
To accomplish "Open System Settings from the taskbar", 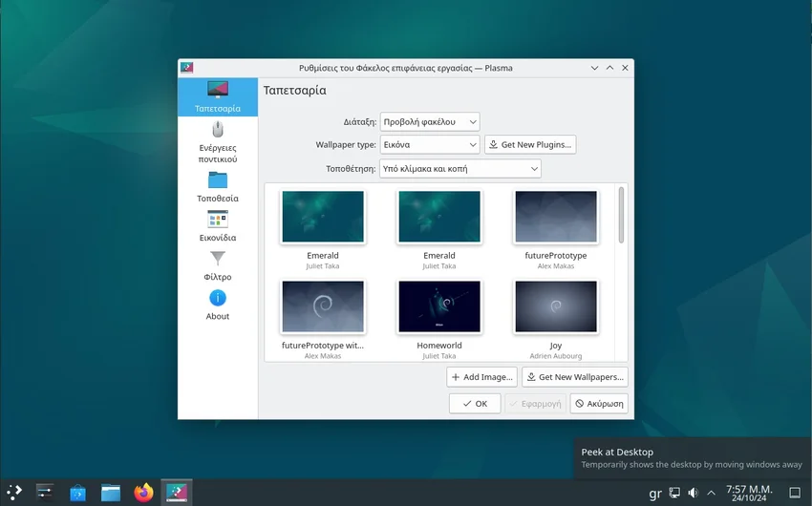I will coord(45,492).
